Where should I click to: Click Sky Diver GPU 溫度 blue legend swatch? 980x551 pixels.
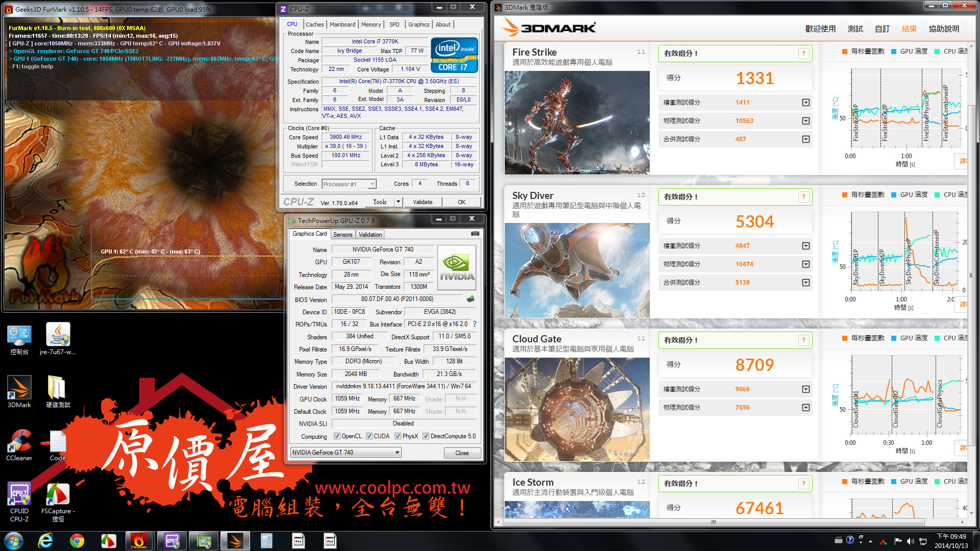[x=894, y=195]
